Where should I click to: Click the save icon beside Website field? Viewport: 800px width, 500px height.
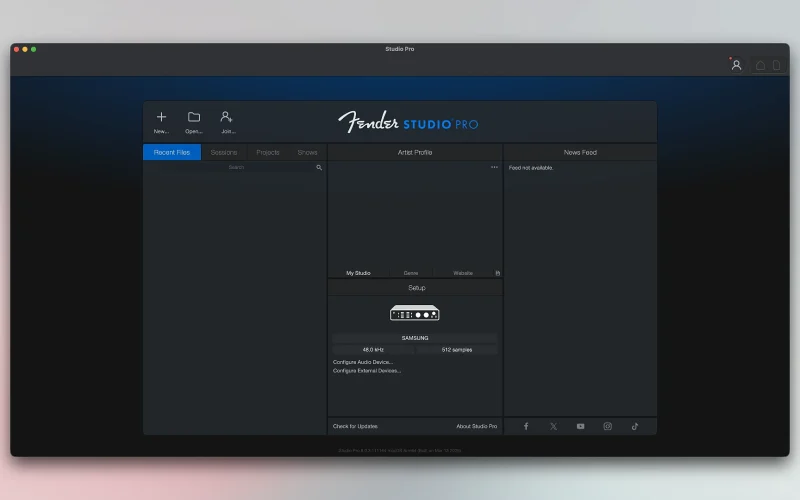(497, 273)
